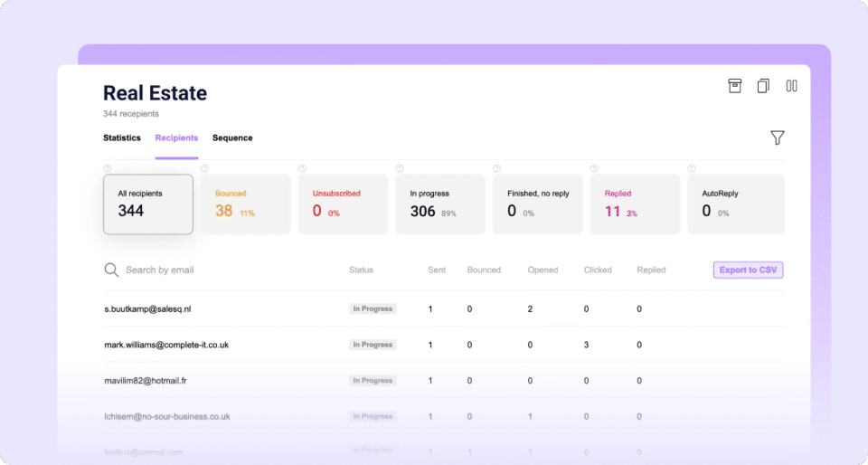
Task: Click help icon above Unsubscribed card
Action: 302,168
